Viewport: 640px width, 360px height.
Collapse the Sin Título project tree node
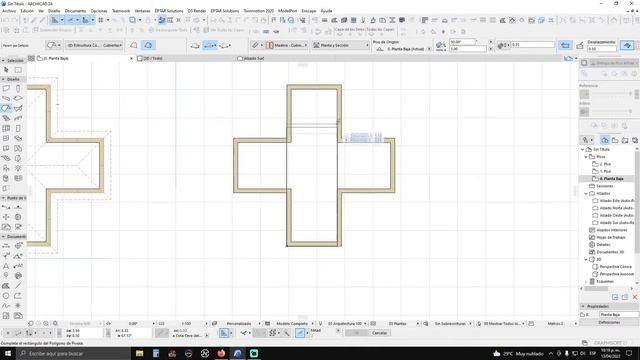[582, 150]
